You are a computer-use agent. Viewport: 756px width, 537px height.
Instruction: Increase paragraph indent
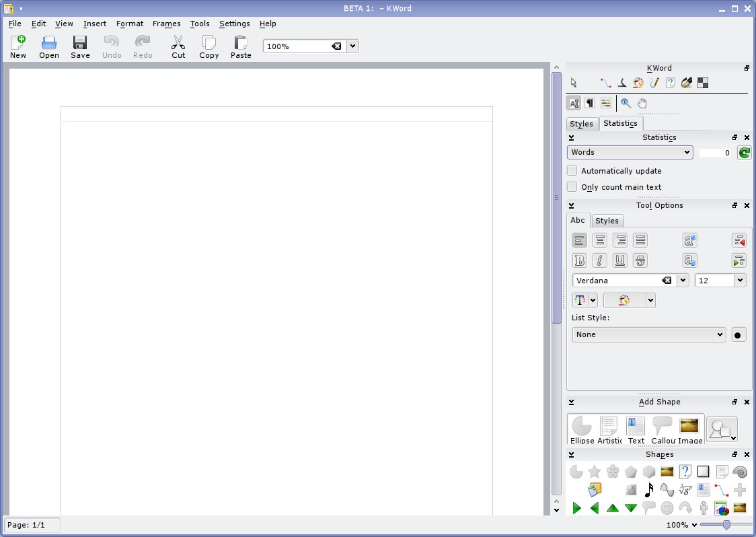coord(739,260)
